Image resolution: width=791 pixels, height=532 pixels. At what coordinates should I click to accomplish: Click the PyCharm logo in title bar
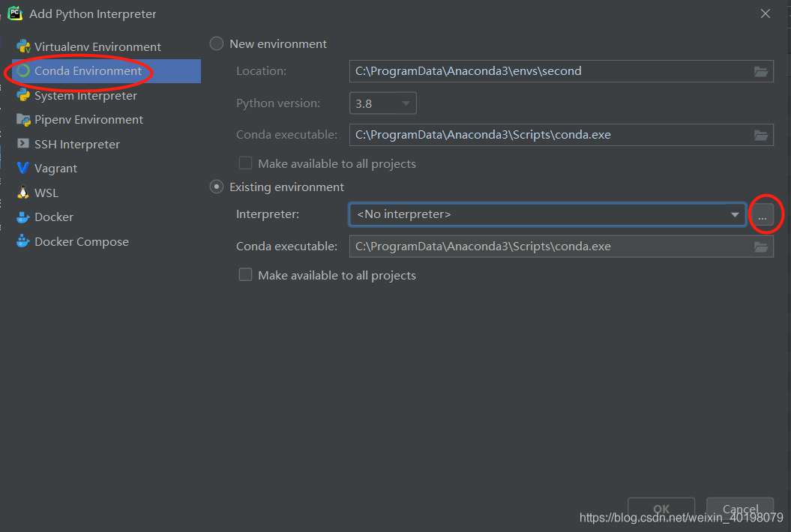15,13
